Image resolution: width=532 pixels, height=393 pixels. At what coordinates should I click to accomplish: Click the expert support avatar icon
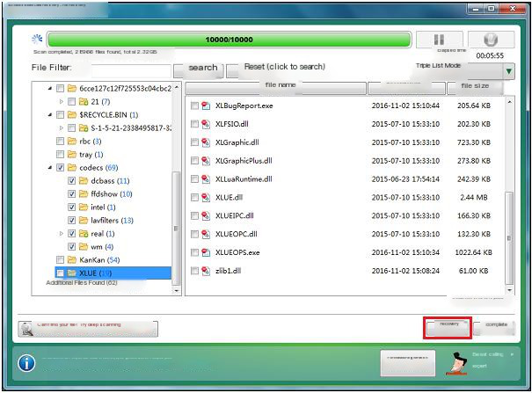(456, 360)
